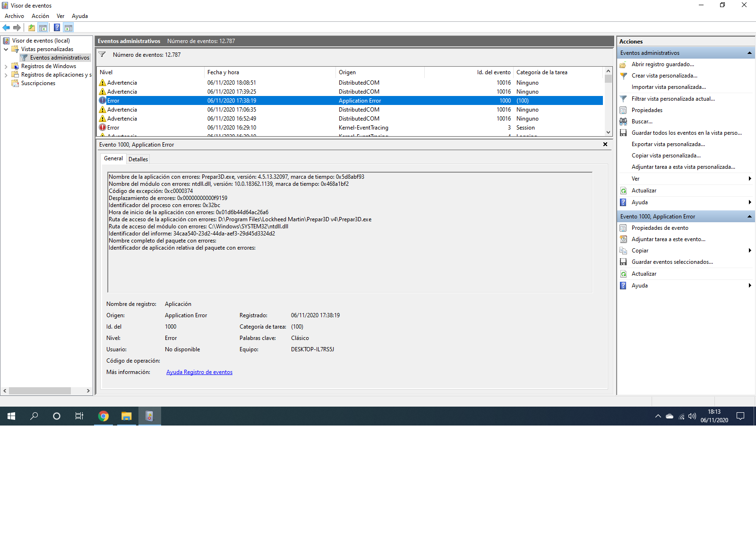Click the Guardar eventos seleccionados disk icon
Image resolution: width=756 pixels, height=539 pixels.
coord(623,262)
